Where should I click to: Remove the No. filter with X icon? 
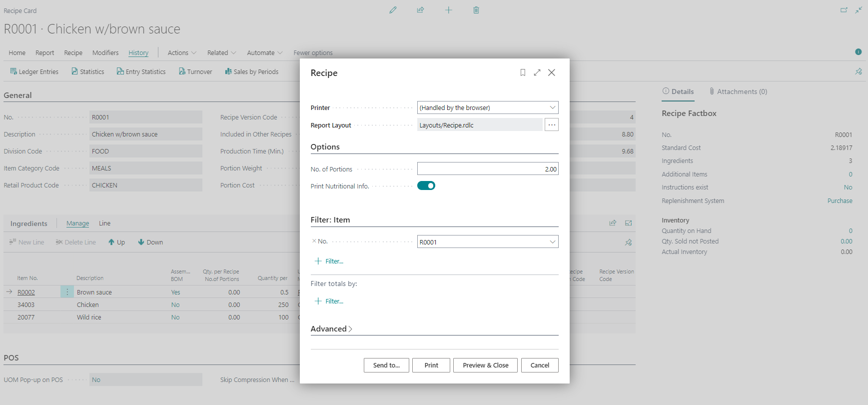click(314, 241)
